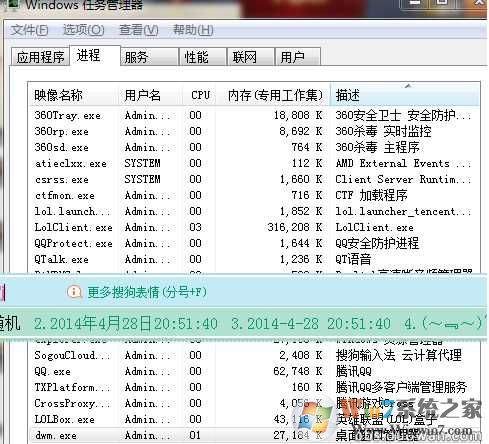Image resolution: width=489 pixels, height=444 pixels.
Task: Open the 帮助(H) menu
Action: point(193,30)
